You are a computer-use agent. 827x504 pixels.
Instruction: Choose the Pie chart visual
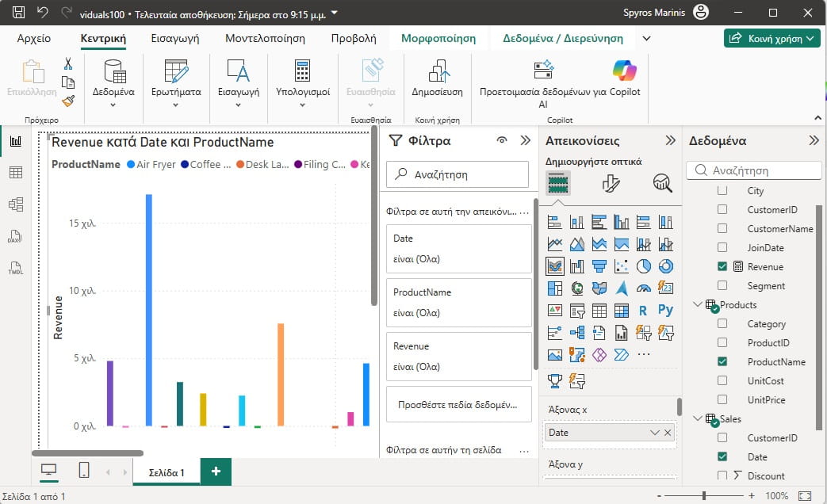click(x=644, y=266)
